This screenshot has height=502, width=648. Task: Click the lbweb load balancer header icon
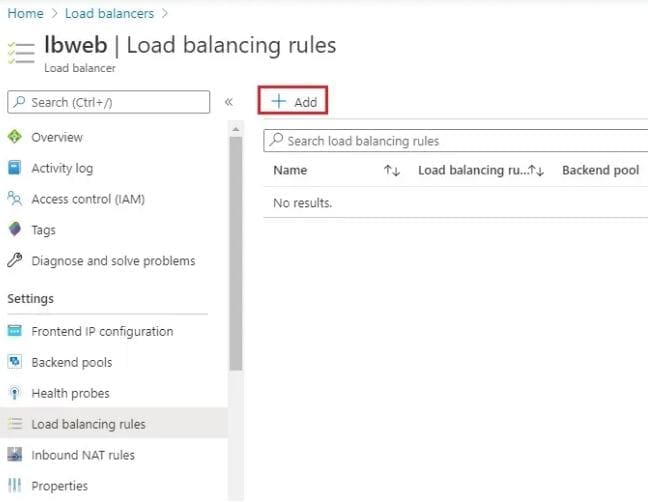coord(21,53)
